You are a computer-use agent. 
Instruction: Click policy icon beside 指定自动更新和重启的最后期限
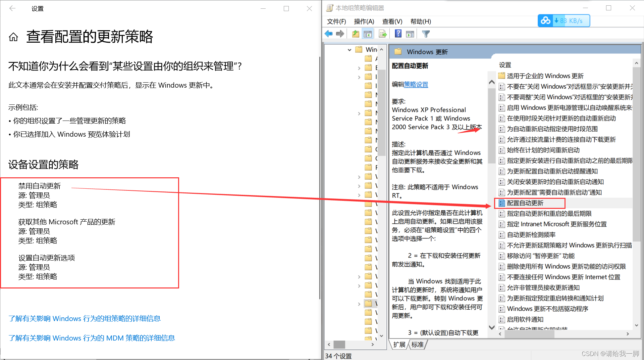coord(502,214)
